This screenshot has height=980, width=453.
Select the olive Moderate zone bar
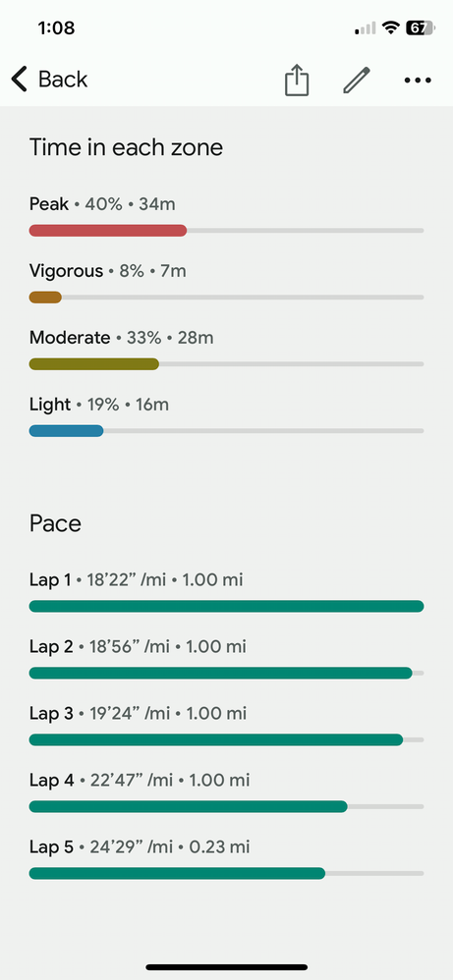coord(94,364)
